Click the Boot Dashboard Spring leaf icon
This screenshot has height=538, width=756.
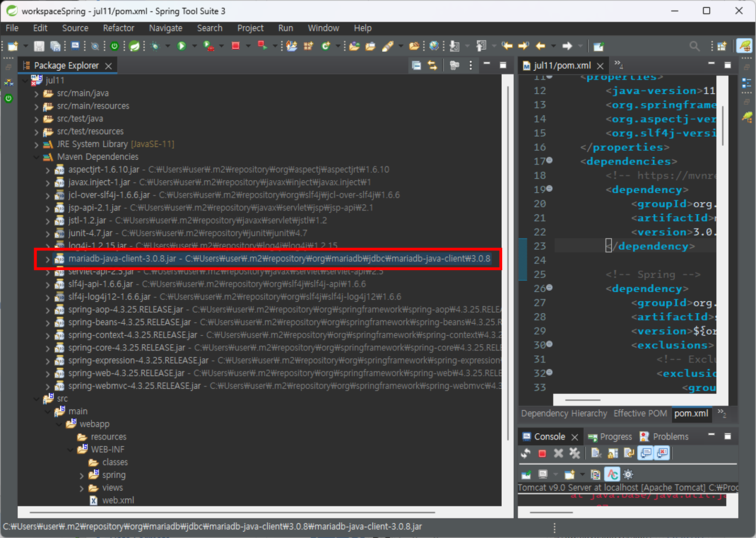(x=135, y=46)
